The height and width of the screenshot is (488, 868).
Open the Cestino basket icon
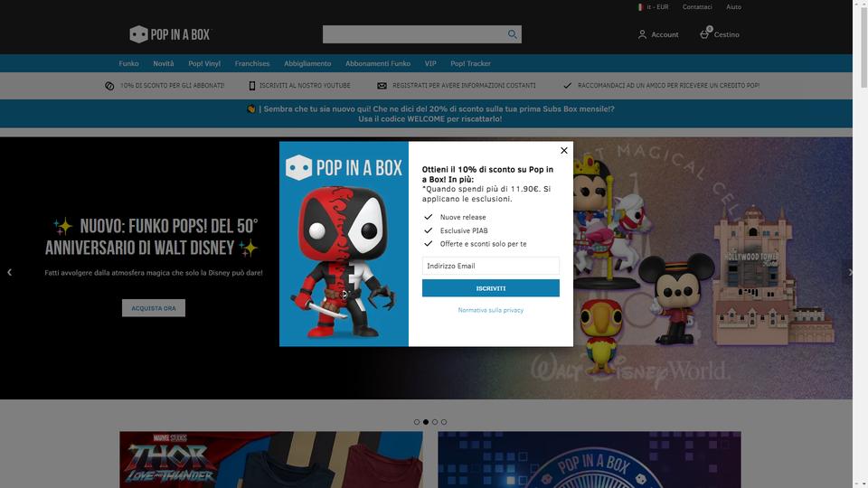[704, 33]
